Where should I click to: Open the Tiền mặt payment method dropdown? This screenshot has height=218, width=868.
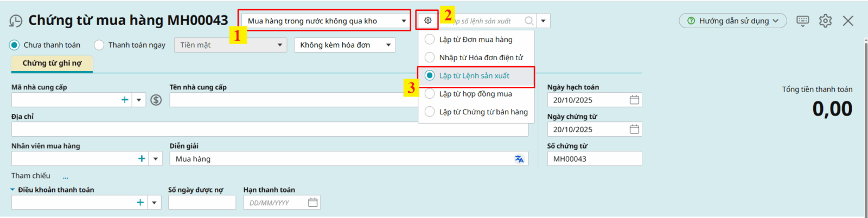point(231,45)
